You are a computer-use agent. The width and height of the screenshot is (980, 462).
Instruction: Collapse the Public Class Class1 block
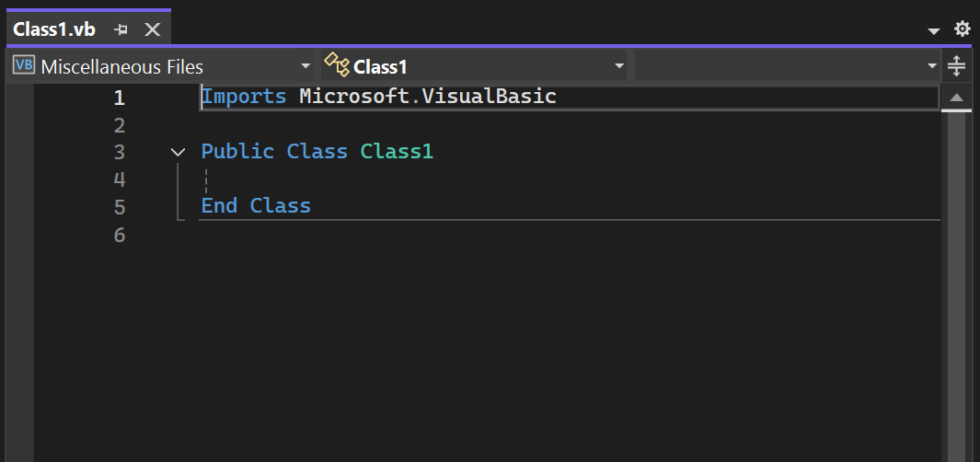[179, 152]
